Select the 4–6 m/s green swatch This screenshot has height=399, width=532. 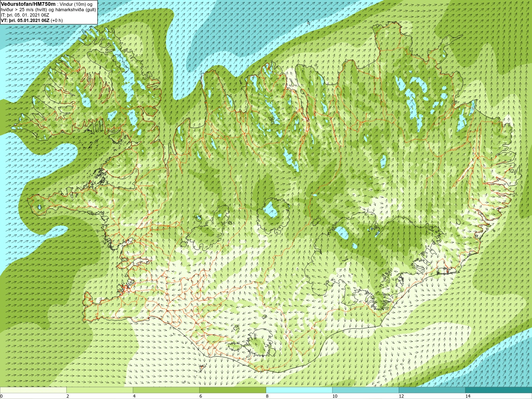pyautogui.click(x=166, y=390)
